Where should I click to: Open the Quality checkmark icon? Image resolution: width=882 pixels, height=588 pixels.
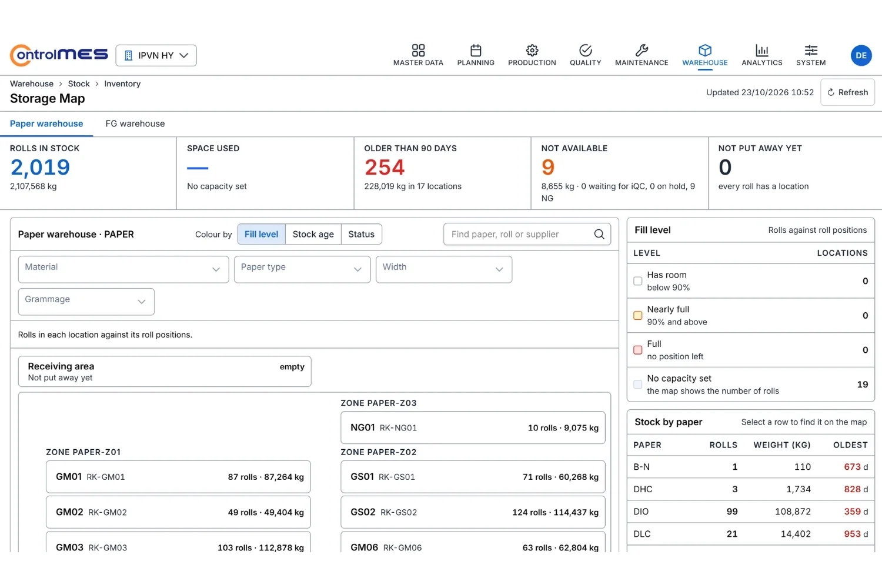pos(585,50)
